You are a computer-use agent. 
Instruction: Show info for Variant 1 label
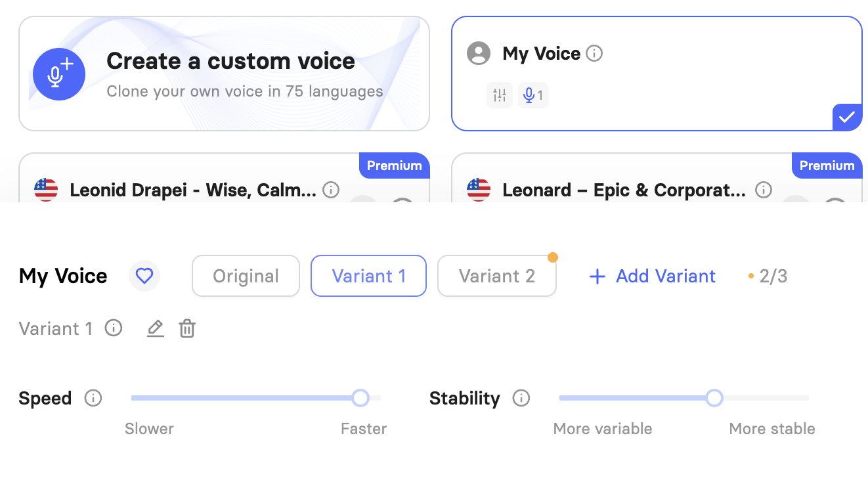(x=114, y=328)
